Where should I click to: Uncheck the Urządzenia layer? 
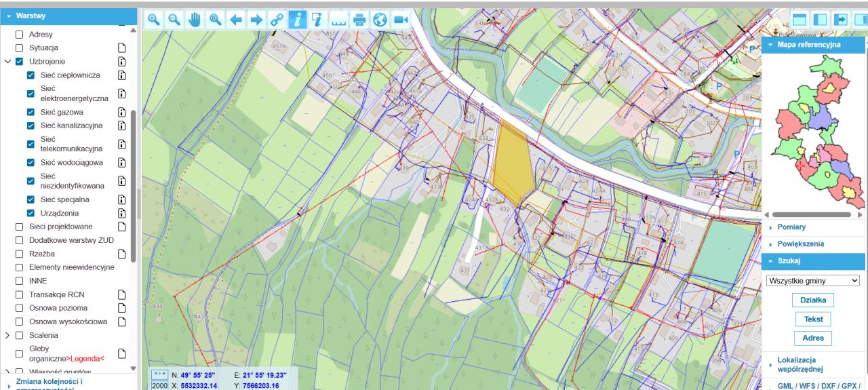point(31,213)
